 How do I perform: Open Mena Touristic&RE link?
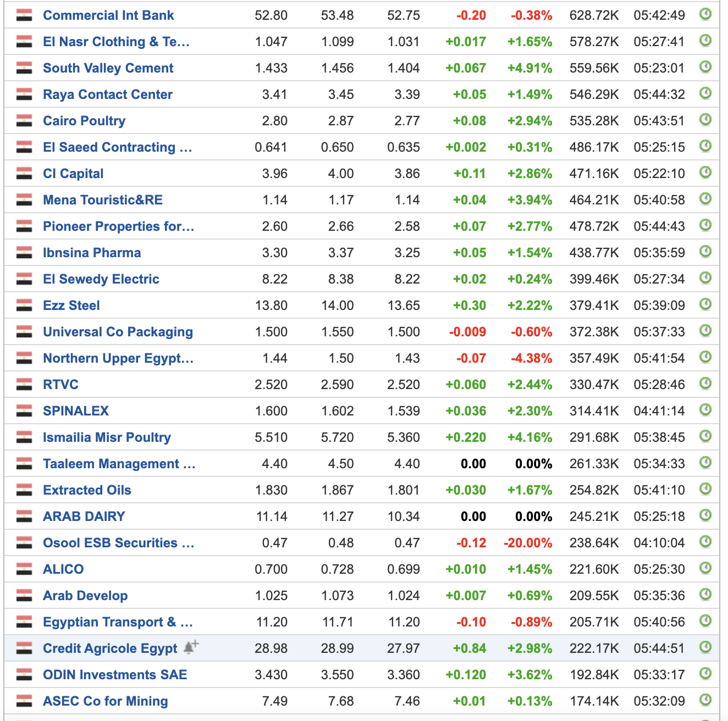103,200
